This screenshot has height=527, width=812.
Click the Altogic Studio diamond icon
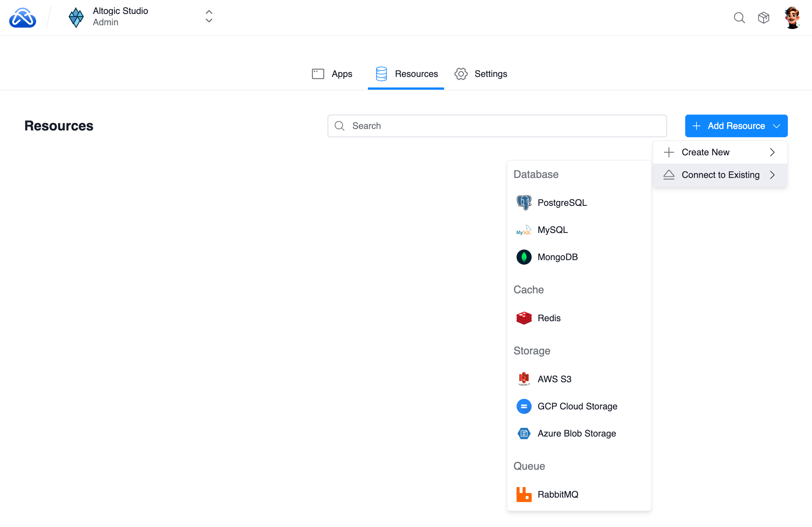click(x=76, y=17)
